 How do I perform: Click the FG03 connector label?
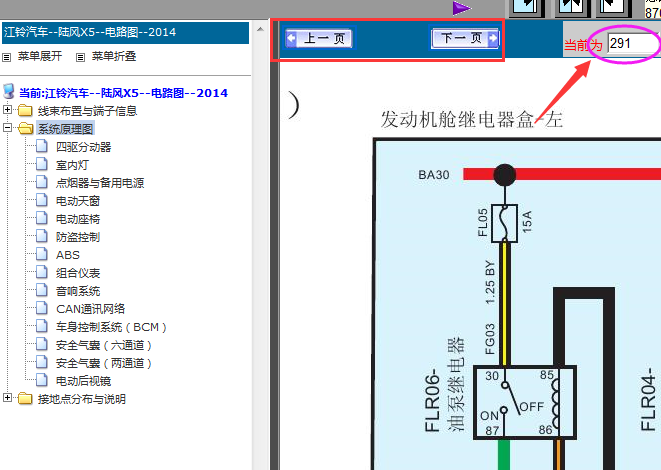(490, 339)
